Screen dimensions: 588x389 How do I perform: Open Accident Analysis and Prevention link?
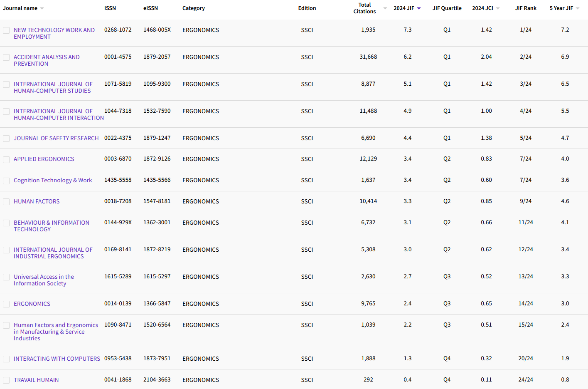[47, 60]
